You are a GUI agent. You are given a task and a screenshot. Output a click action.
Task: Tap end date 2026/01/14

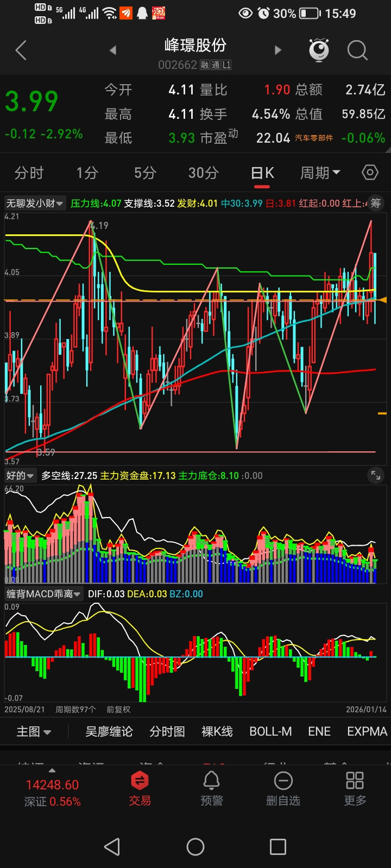pos(366,709)
